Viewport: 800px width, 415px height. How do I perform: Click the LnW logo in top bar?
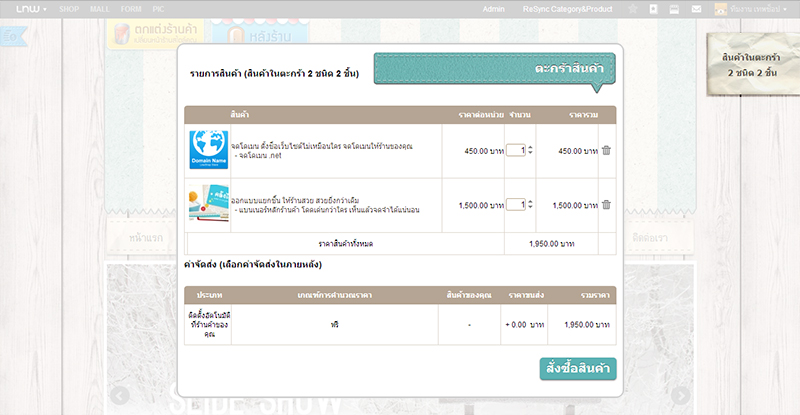[28, 9]
